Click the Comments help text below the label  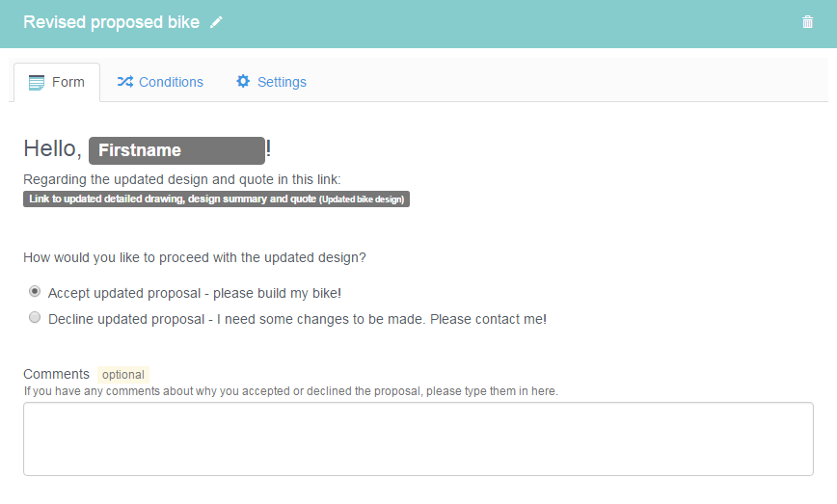tap(291, 391)
